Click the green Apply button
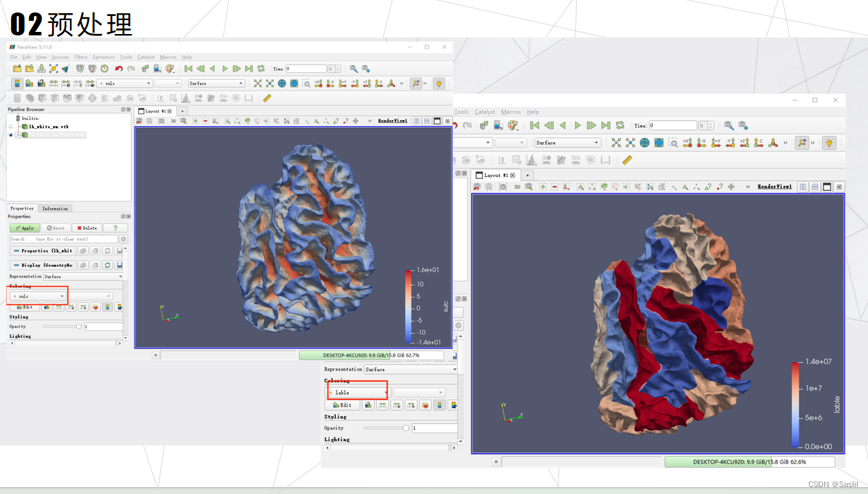Image resolution: width=868 pixels, height=494 pixels. [25, 228]
